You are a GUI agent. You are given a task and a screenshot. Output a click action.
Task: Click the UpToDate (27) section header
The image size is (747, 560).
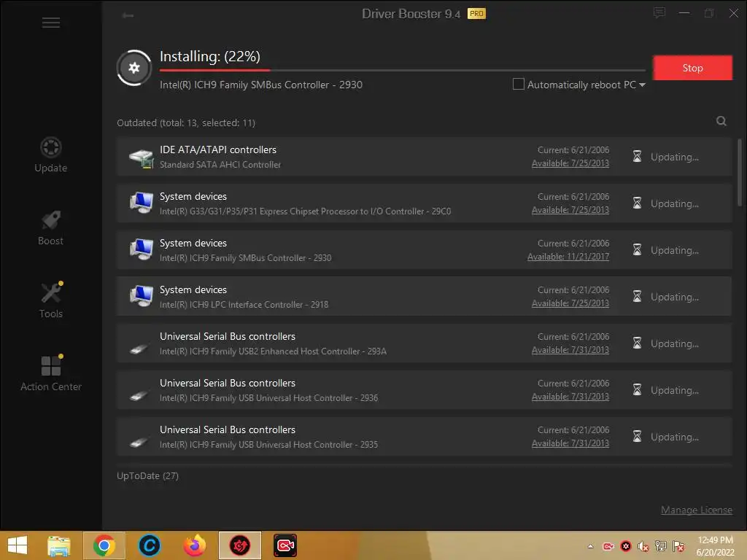(147, 475)
